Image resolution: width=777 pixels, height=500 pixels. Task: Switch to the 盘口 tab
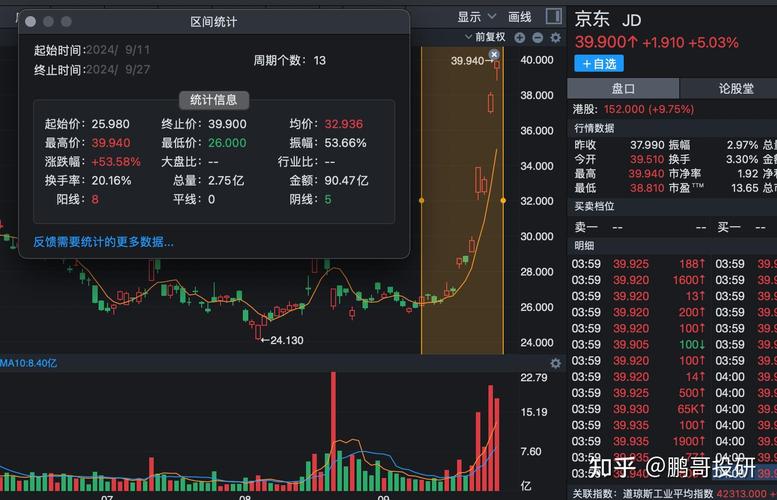[x=623, y=88]
